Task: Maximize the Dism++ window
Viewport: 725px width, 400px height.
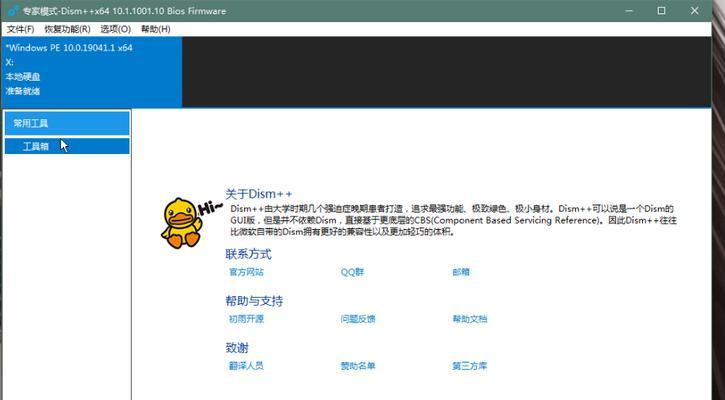Action: [x=662, y=11]
